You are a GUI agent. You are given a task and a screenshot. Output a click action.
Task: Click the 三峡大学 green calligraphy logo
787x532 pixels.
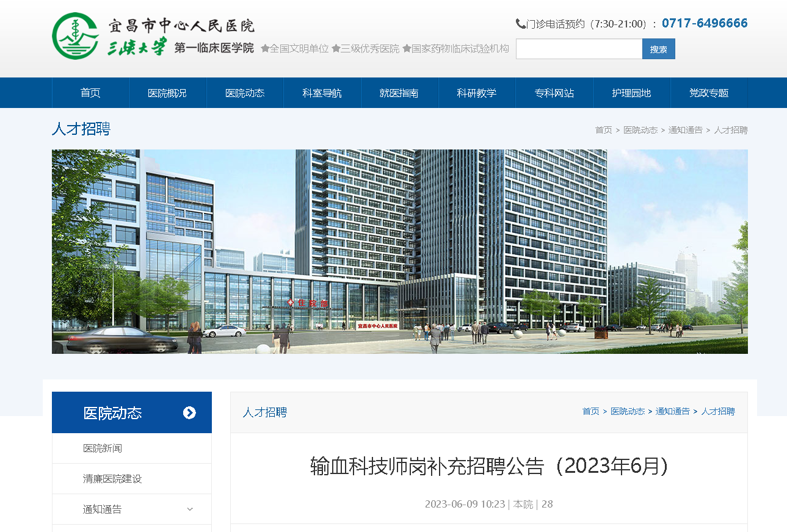[x=137, y=48]
